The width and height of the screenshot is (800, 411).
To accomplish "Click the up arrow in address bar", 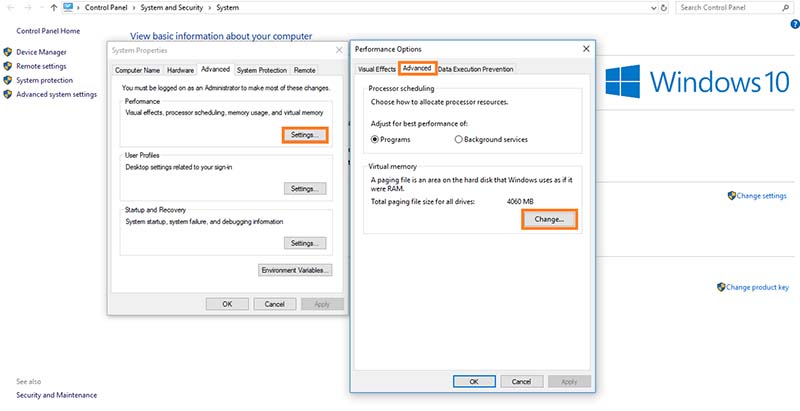I will coord(54,8).
